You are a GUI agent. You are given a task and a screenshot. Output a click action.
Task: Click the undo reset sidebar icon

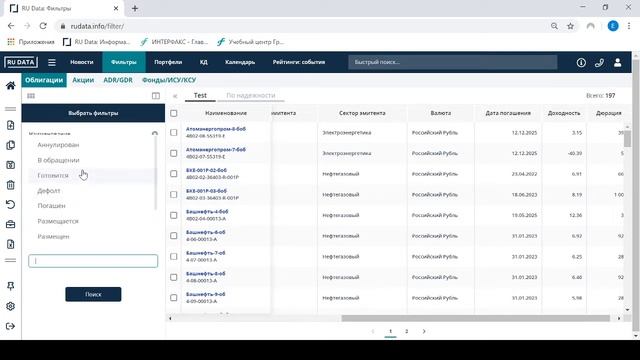[11, 204]
